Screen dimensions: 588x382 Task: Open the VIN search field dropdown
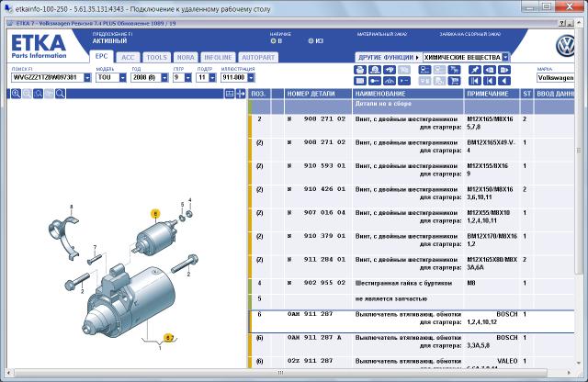(87, 78)
